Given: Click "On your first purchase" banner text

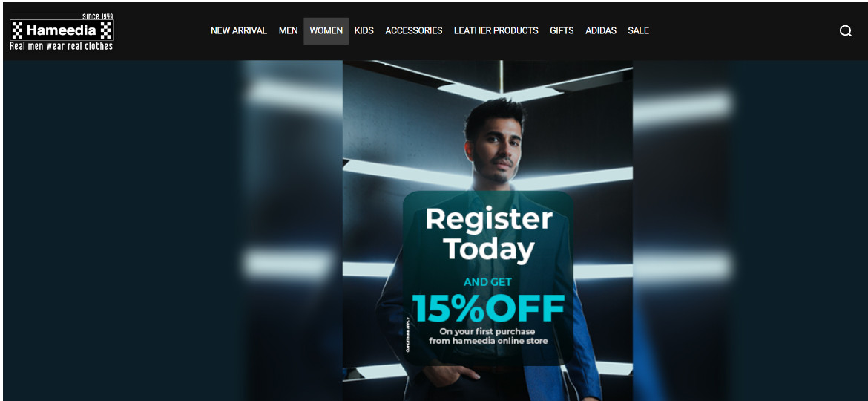Looking at the screenshot, I should pos(487,331).
